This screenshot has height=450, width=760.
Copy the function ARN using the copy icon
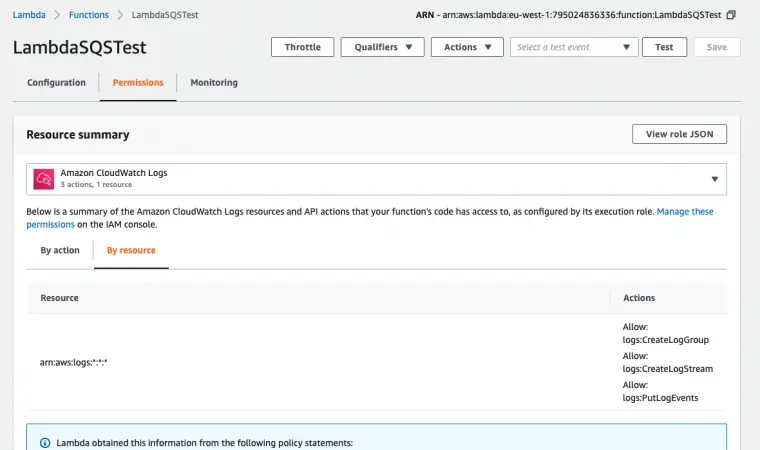pyautogui.click(x=731, y=15)
